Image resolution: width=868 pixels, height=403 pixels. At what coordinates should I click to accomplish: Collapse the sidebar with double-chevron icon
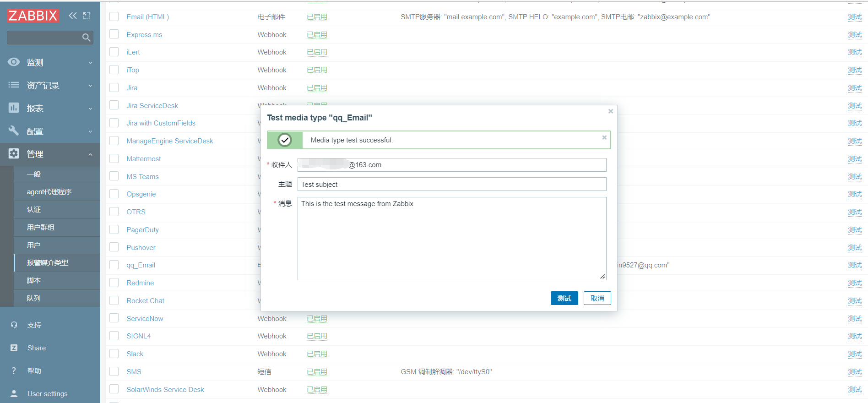73,16
